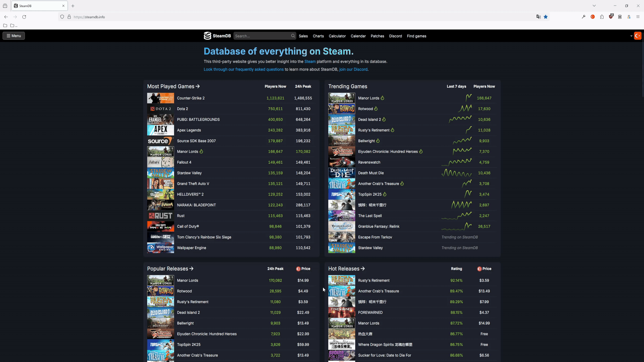The image size is (644, 362).
Task: Click in the SteamDB search field
Action: 262,36
